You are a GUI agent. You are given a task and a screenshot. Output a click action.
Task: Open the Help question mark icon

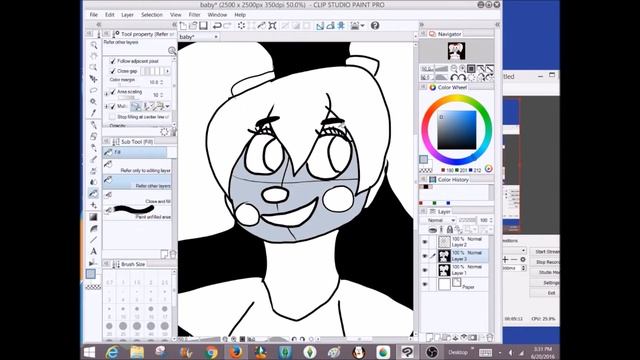(375, 26)
